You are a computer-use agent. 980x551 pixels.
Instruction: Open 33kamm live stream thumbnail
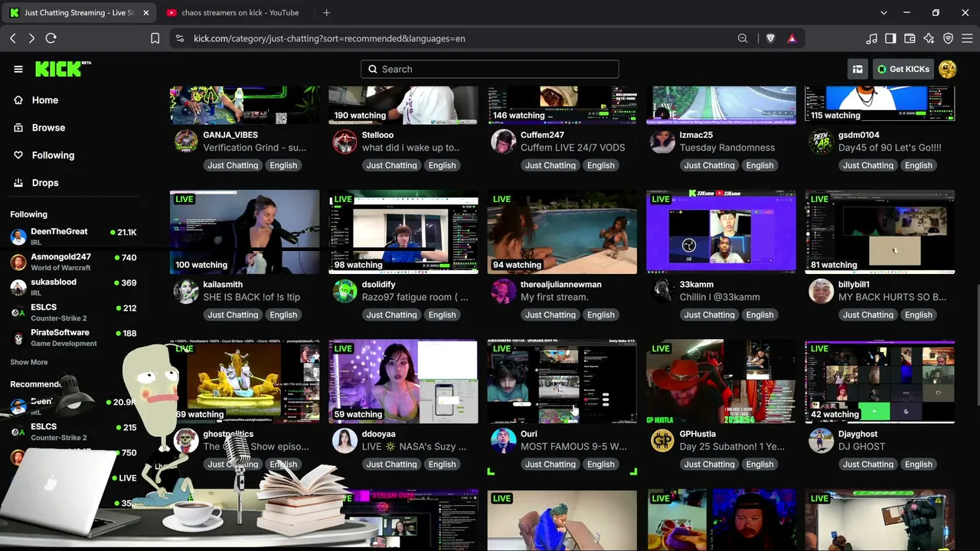coord(721,232)
